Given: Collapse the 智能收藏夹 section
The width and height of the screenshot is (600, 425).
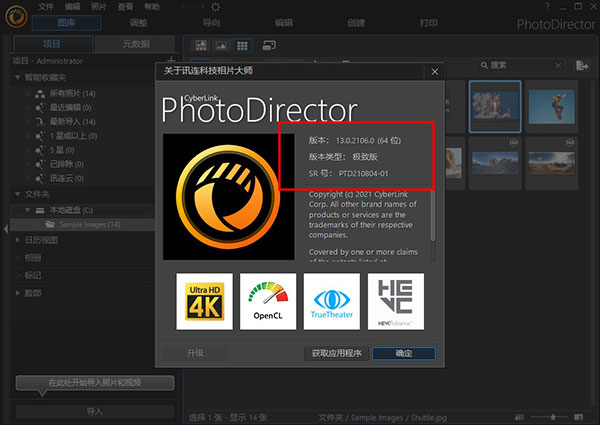Looking at the screenshot, I should tap(18, 77).
